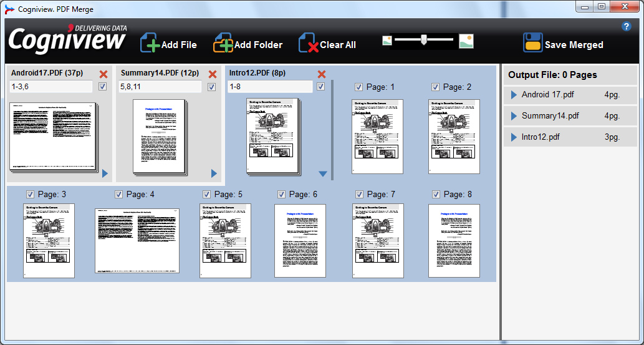The height and width of the screenshot is (345, 644).
Task: Click the Android17.PDF (37p) title
Action: tap(47, 73)
